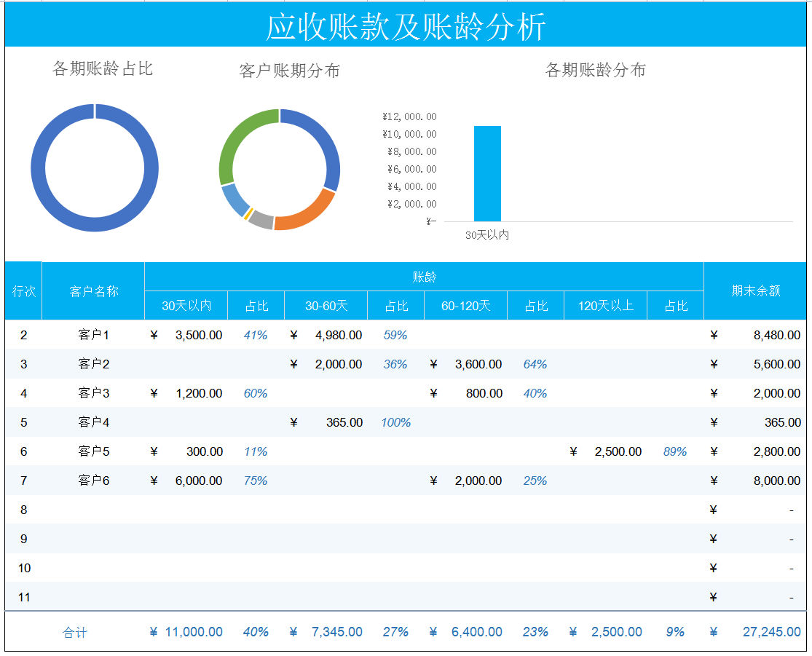Click 客户5's 89% percentage cell
The width and height of the screenshot is (812, 656).
coord(675,451)
